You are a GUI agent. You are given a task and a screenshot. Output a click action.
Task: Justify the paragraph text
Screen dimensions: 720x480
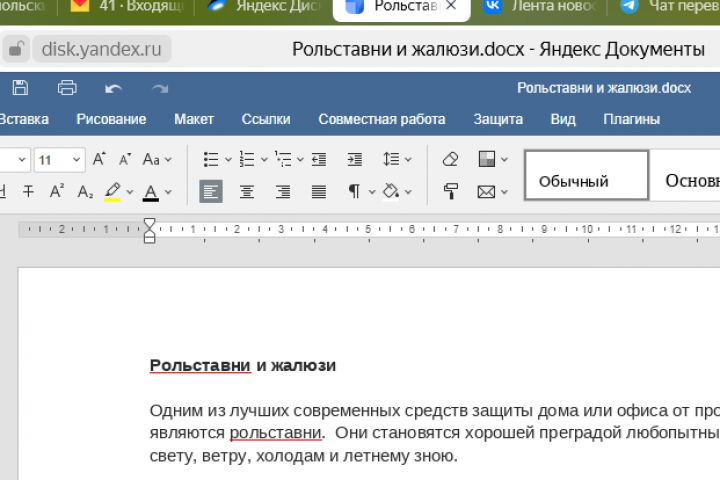319,192
